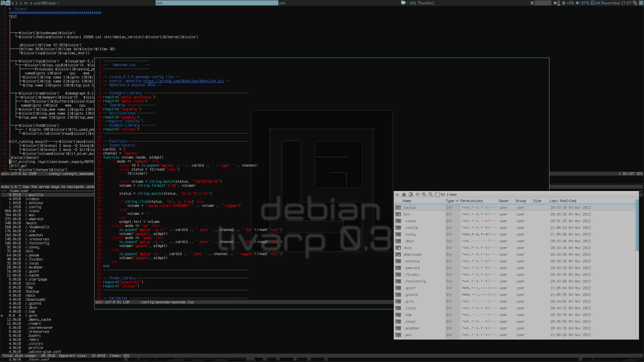
Task: Click the up-directory arrow in file manager
Action: (397, 194)
